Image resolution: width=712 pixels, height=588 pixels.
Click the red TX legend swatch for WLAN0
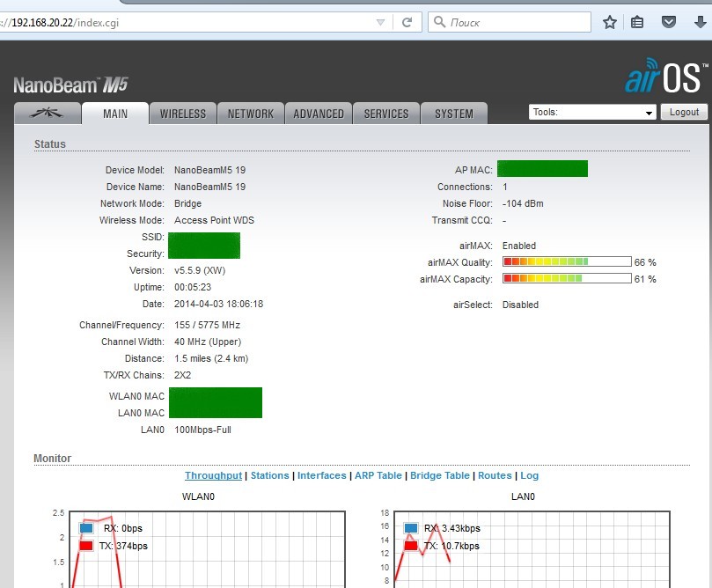86,546
